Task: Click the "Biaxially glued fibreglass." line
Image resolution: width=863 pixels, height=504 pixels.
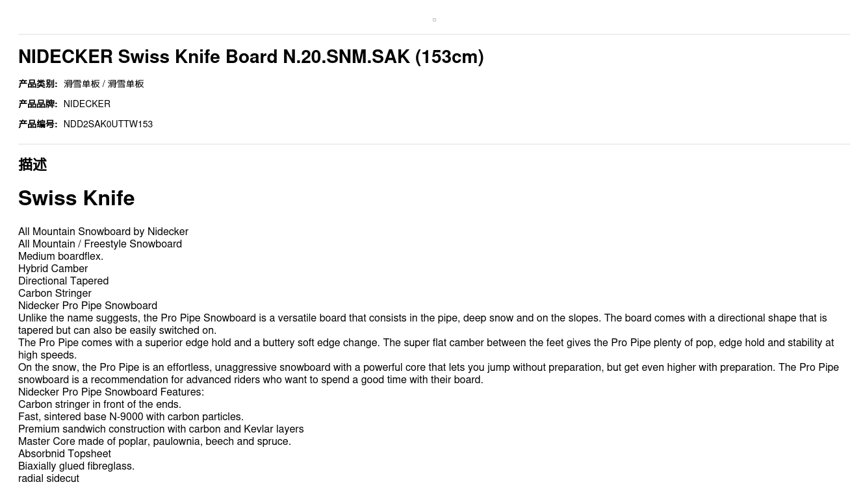Action: tap(76, 466)
